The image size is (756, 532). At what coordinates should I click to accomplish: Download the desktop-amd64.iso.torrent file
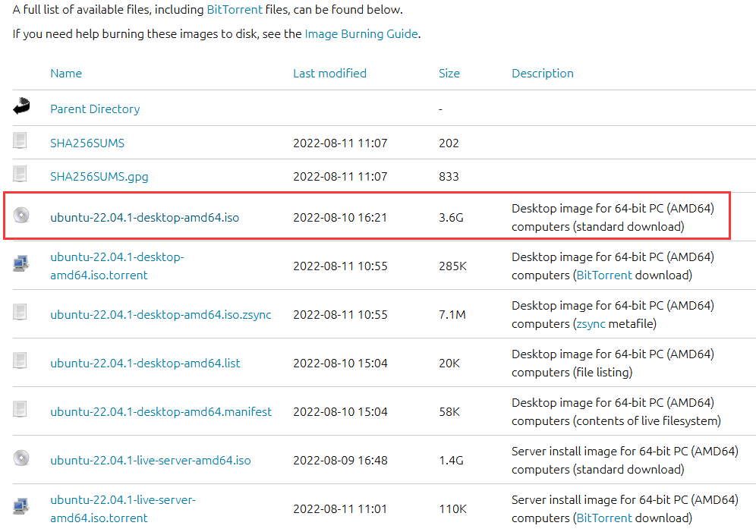pyautogui.click(x=117, y=266)
